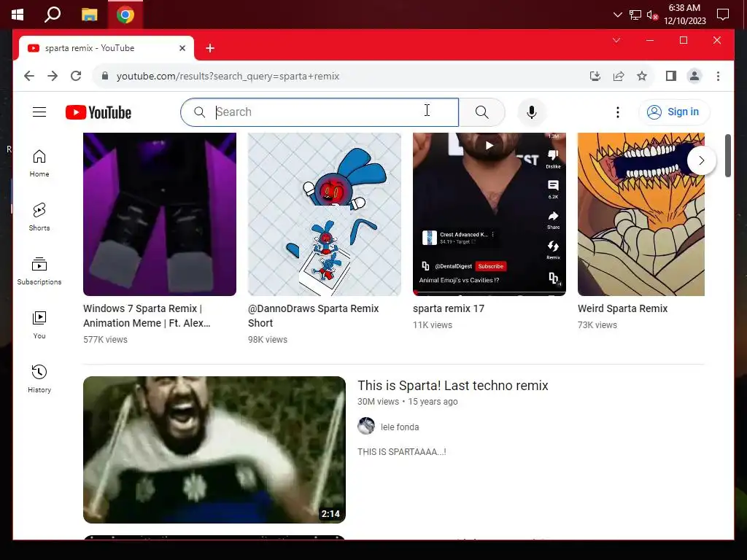
Task: Open lele fonda channel avatar
Action: 366,426
